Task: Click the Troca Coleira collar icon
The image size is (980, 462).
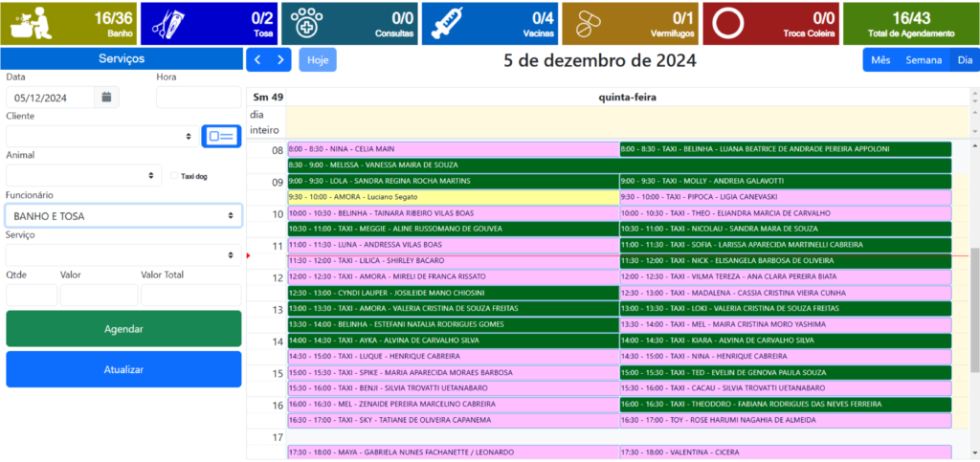Action: point(730,22)
